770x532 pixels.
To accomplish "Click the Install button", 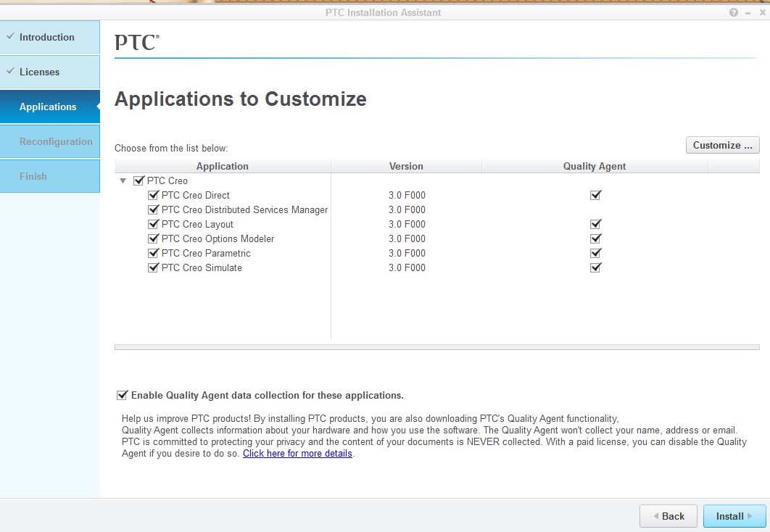I will click(x=732, y=516).
